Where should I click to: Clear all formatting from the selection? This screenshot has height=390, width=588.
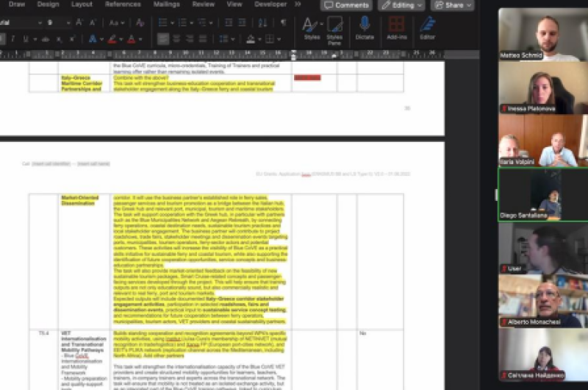click(140, 23)
